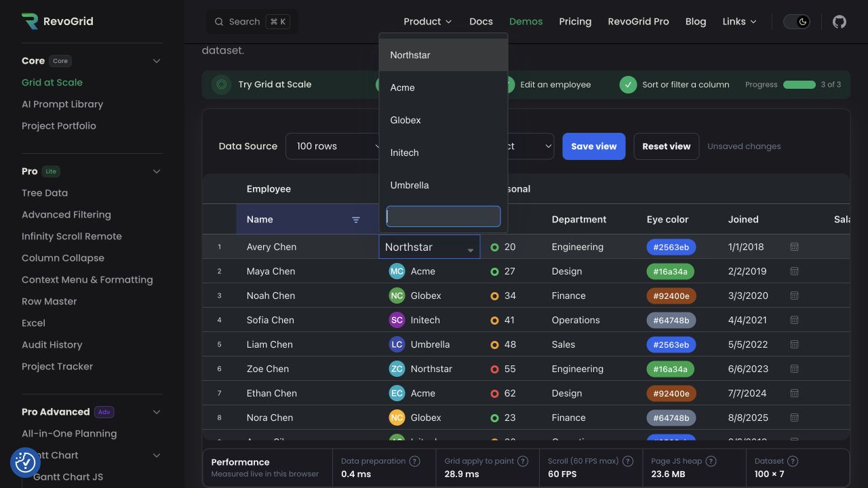Viewport: 868px width, 488px height.
Task: Open the cookie preferences icon
Action: 25,462
